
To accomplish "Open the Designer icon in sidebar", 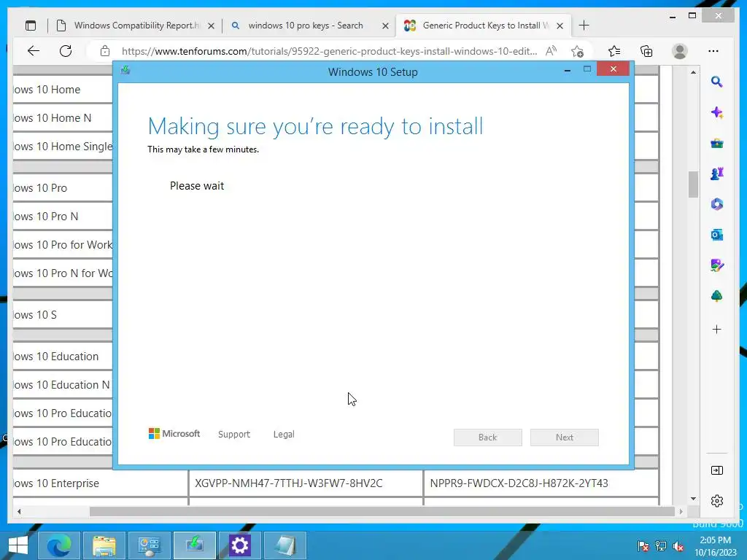I will point(717,265).
